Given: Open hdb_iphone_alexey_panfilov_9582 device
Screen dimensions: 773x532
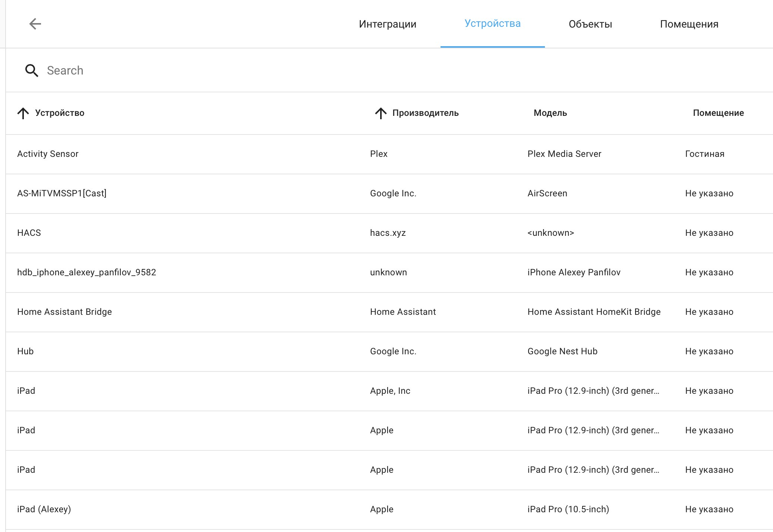Looking at the screenshot, I should (389, 273).
